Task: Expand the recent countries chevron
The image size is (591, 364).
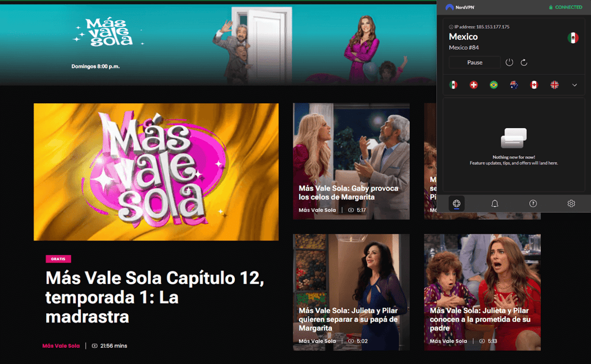Action: coord(574,85)
